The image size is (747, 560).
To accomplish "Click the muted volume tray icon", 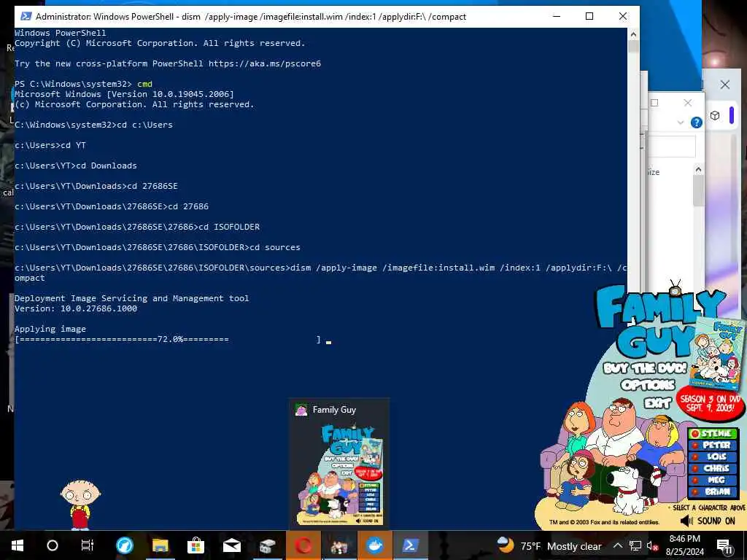I will [x=652, y=546].
